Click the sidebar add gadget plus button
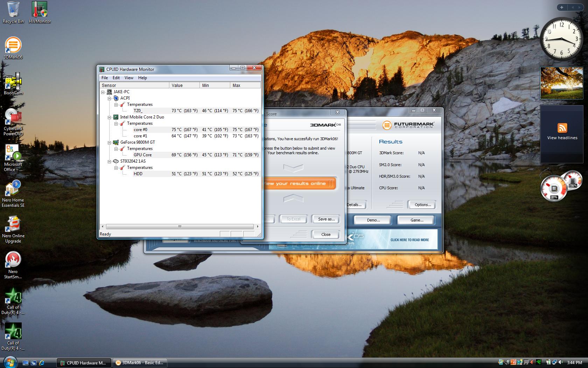Screen dimensions: 588x368 pos(562,7)
